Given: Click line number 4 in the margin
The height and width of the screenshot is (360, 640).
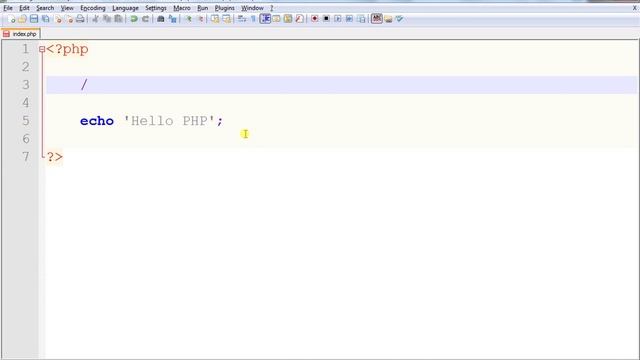Looking at the screenshot, I should pyautogui.click(x=25, y=103).
